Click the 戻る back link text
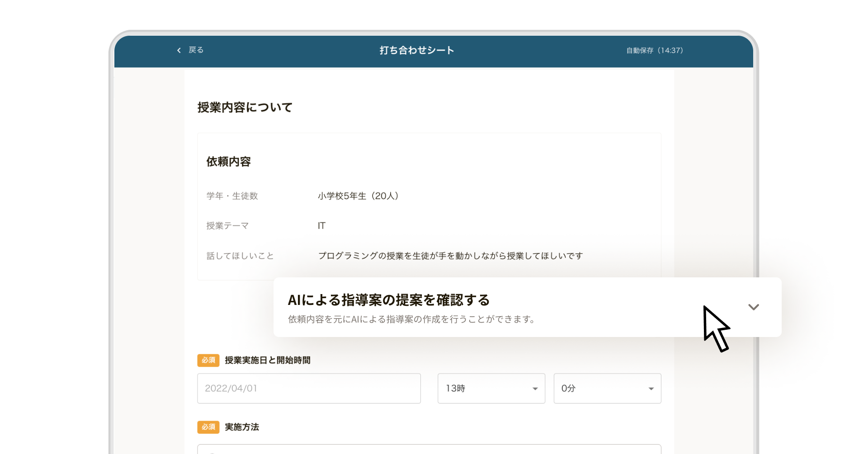This screenshot has height=454, width=868. point(196,50)
